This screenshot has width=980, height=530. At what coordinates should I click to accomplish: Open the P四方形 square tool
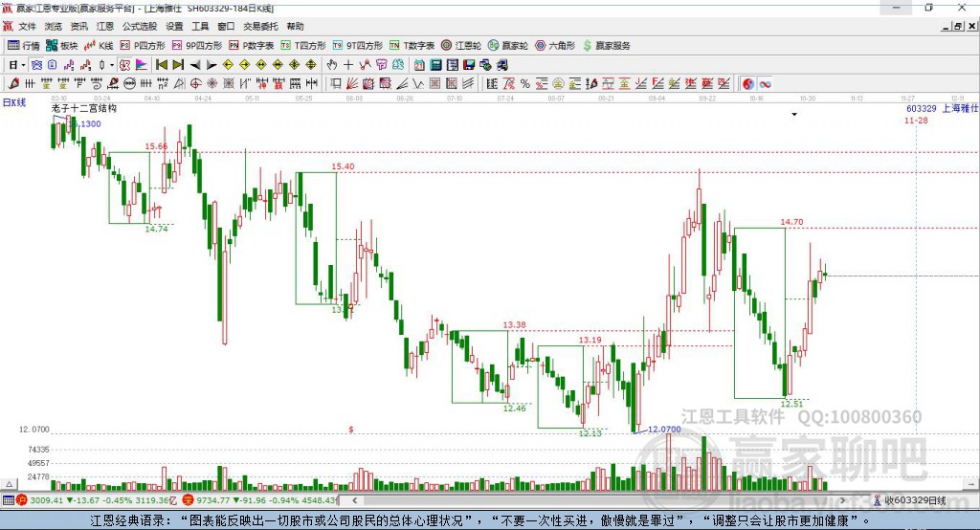point(143,46)
